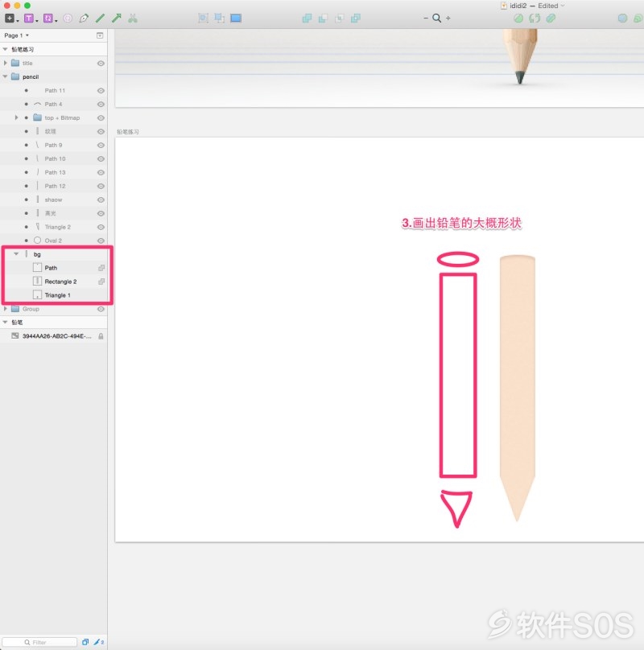Click the purple Symbol tool icon
Viewport: 644px width, 650px height.
pos(48,19)
